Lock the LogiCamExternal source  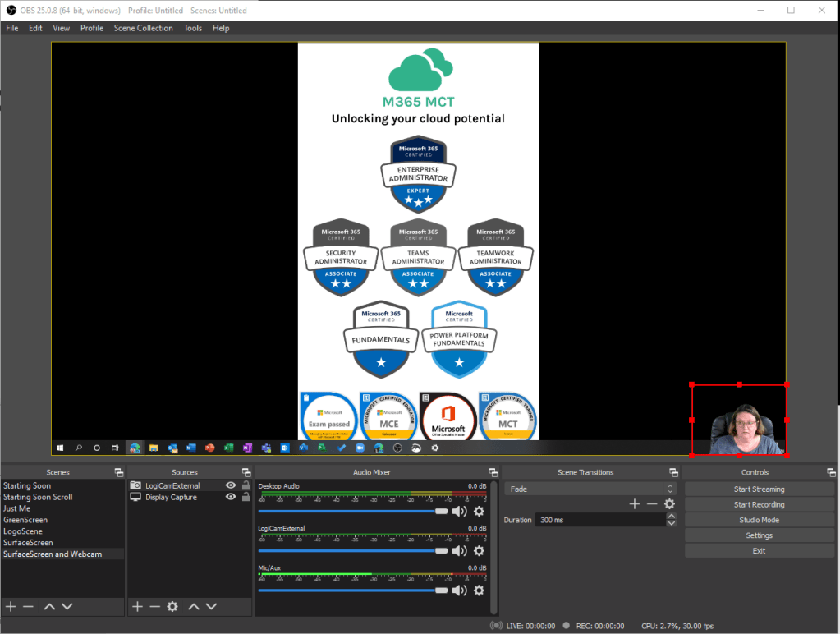click(x=246, y=486)
